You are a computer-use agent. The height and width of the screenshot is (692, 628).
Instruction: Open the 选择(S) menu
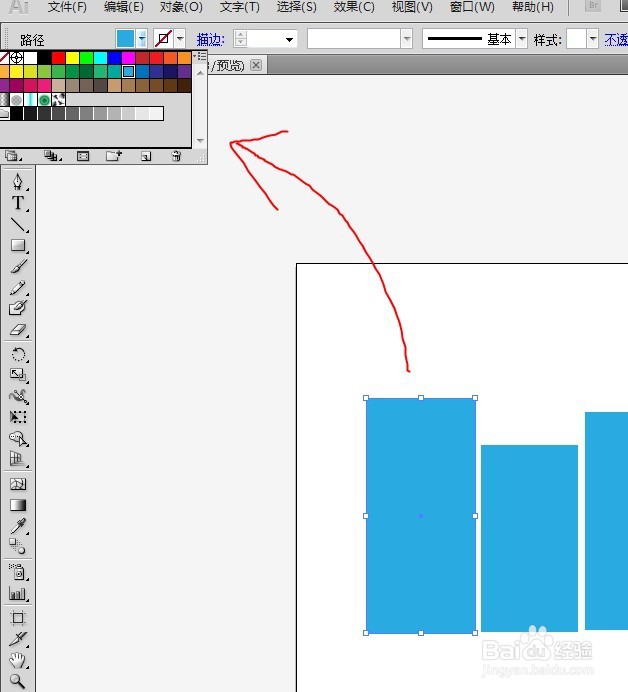(x=297, y=7)
